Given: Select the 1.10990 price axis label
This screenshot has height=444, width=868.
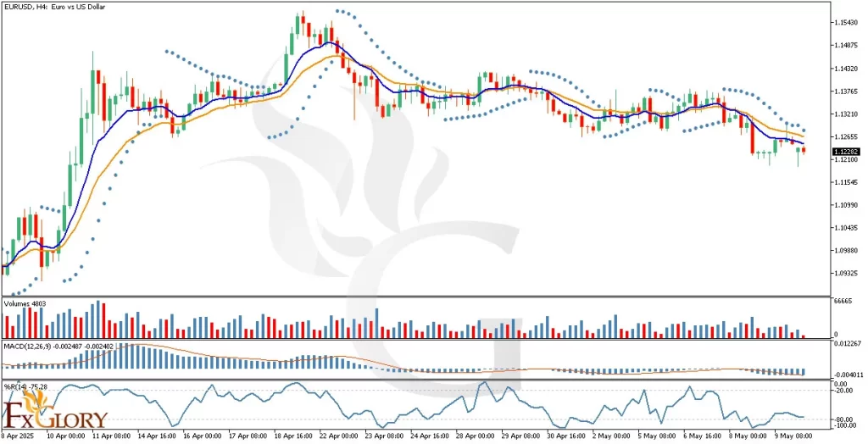Looking at the screenshot, I should (847, 205).
